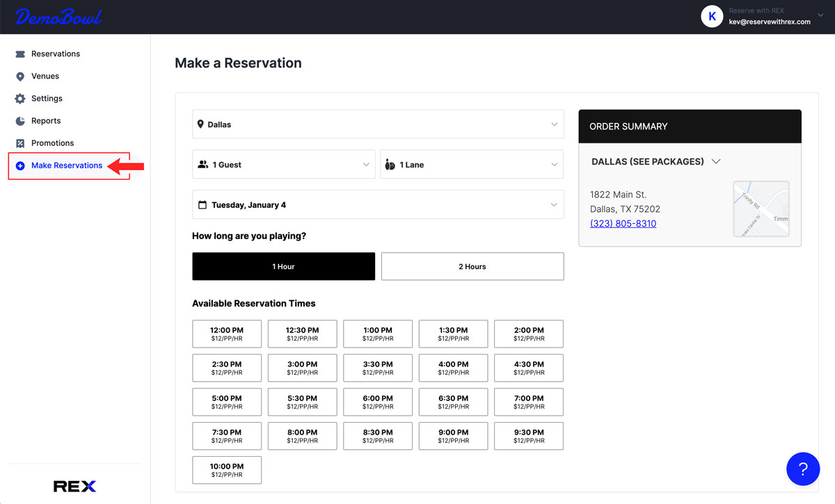Click the K user avatar in the header
The height and width of the screenshot is (504, 835).
tap(712, 16)
